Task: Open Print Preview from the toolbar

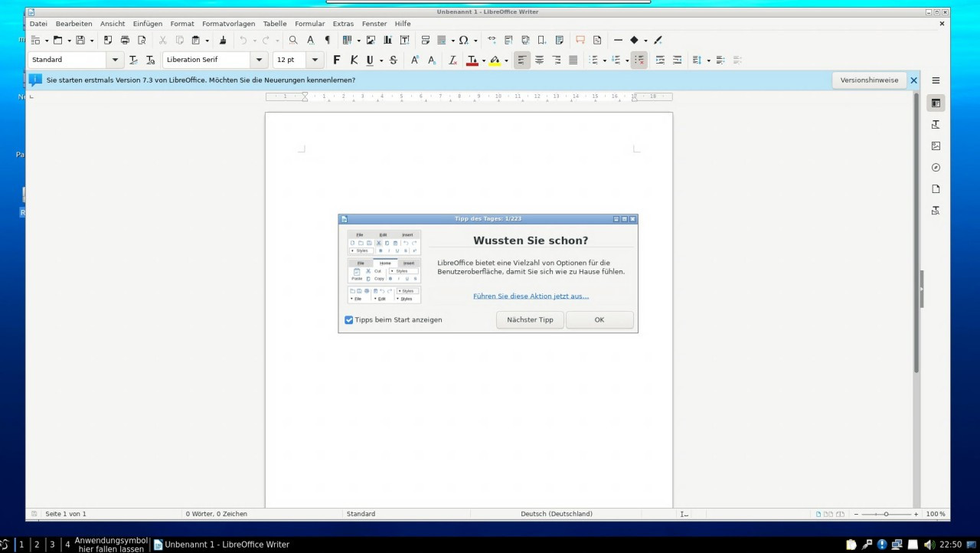Action: (142, 40)
